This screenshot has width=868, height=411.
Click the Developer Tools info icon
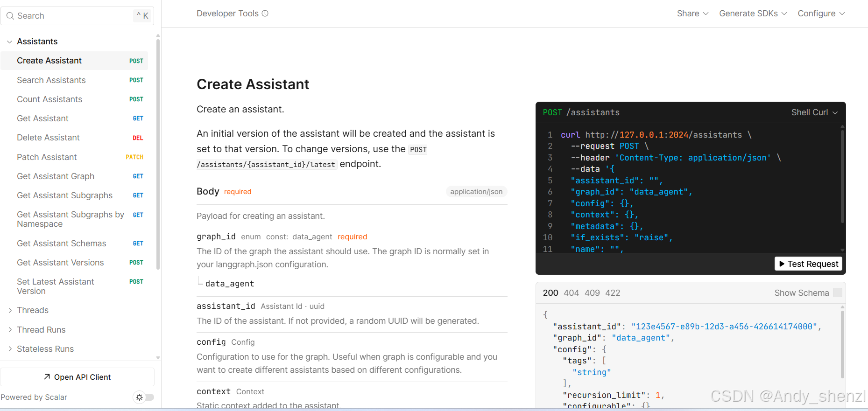[265, 14]
